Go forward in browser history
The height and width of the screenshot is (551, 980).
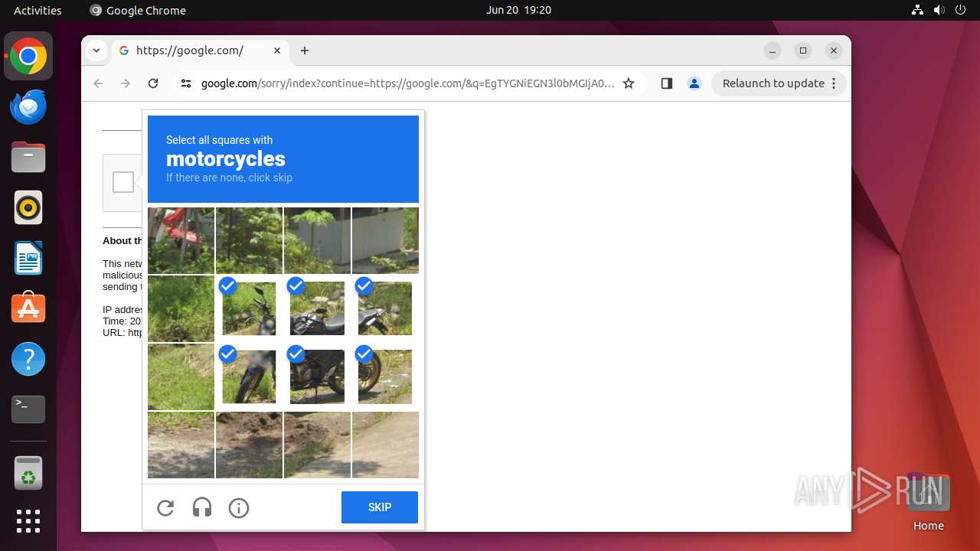click(x=126, y=83)
